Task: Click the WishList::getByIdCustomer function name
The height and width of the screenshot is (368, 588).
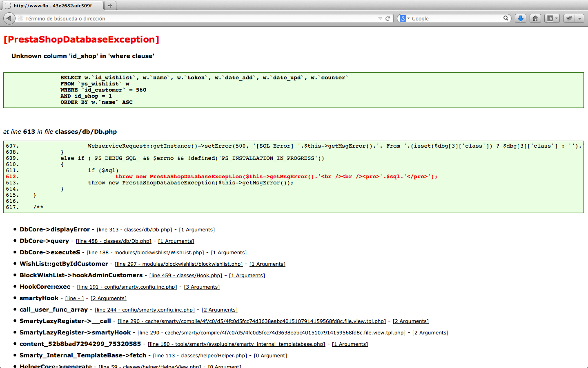Action: [x=64, y=264]
